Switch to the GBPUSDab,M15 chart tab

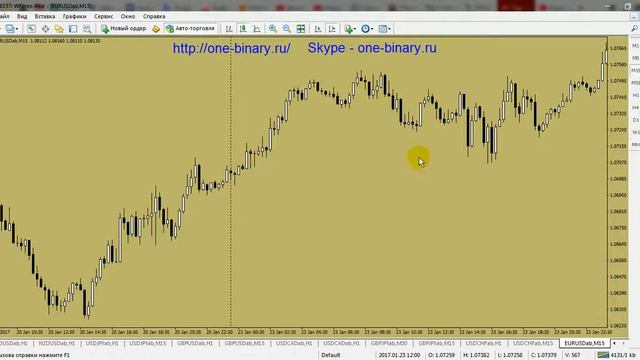(244, 344)
